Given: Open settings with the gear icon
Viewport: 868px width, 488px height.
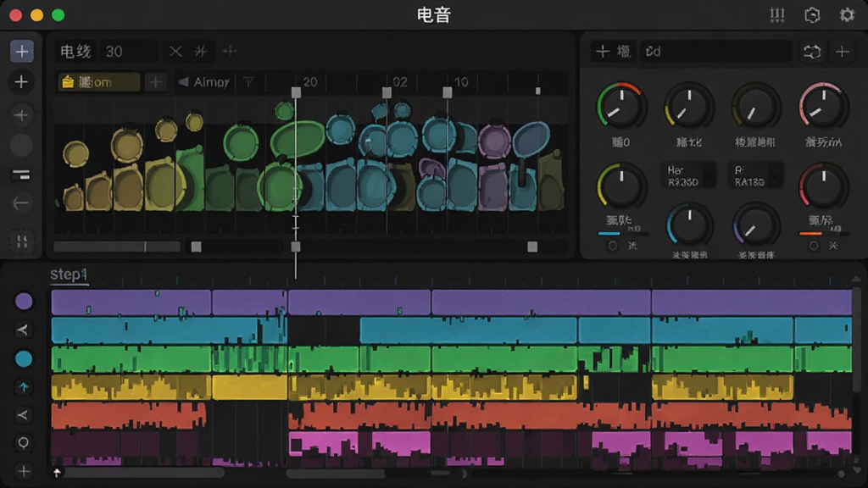Looking at the screenshot, I should pyautogui.click(x=847, y=15).
